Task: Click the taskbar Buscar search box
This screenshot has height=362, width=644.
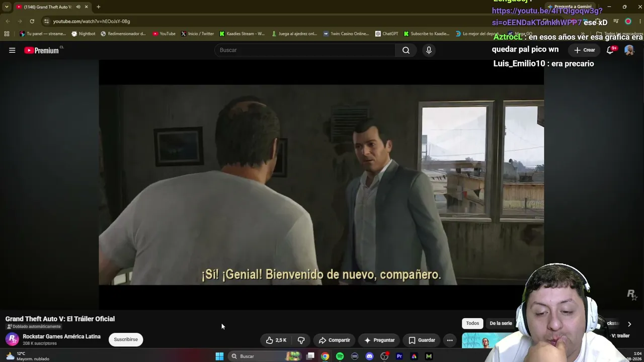Action: tap(266, 356)
